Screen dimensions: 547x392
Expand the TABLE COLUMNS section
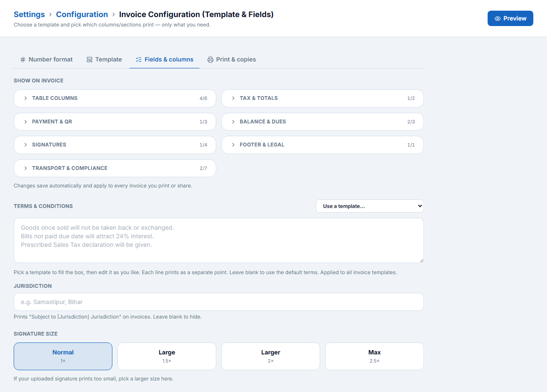(x=115, y=98)
